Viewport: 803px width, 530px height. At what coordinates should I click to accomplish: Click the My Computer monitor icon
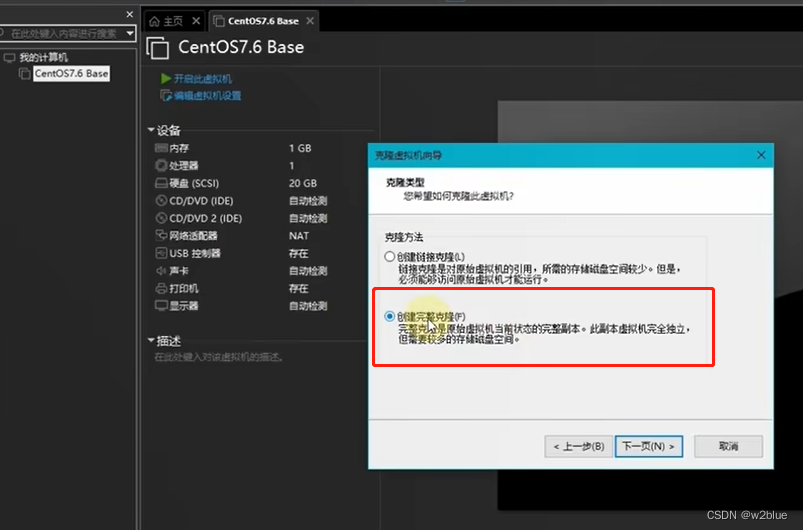pos(9,57)
